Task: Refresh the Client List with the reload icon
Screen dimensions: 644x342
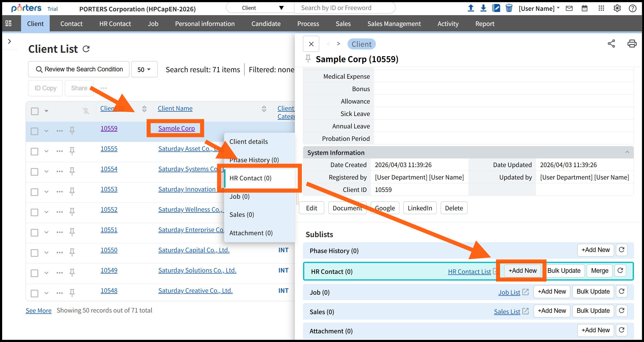Action: pos(86,49)
